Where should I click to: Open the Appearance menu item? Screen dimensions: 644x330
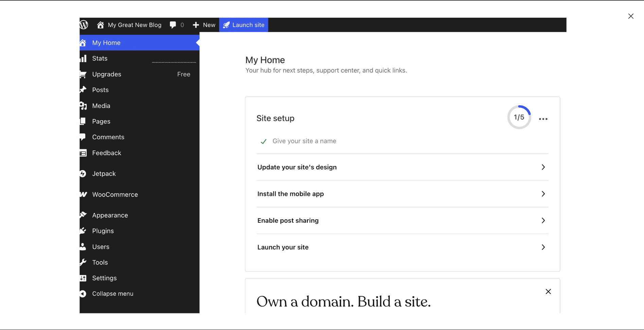point(139,215)
